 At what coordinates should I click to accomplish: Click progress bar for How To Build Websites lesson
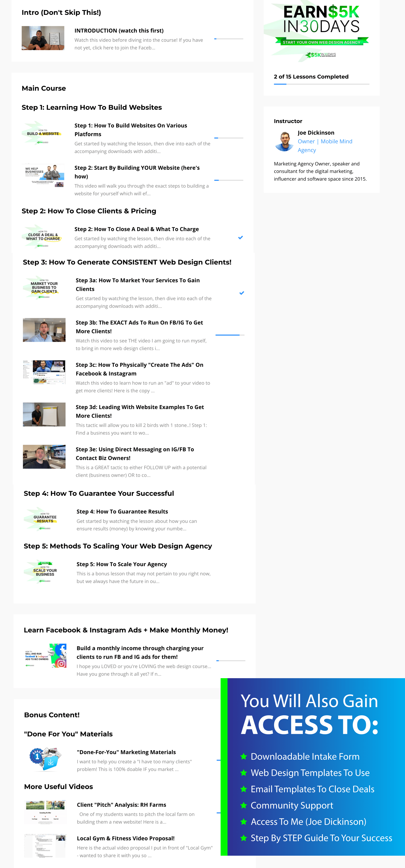point(228,138)
